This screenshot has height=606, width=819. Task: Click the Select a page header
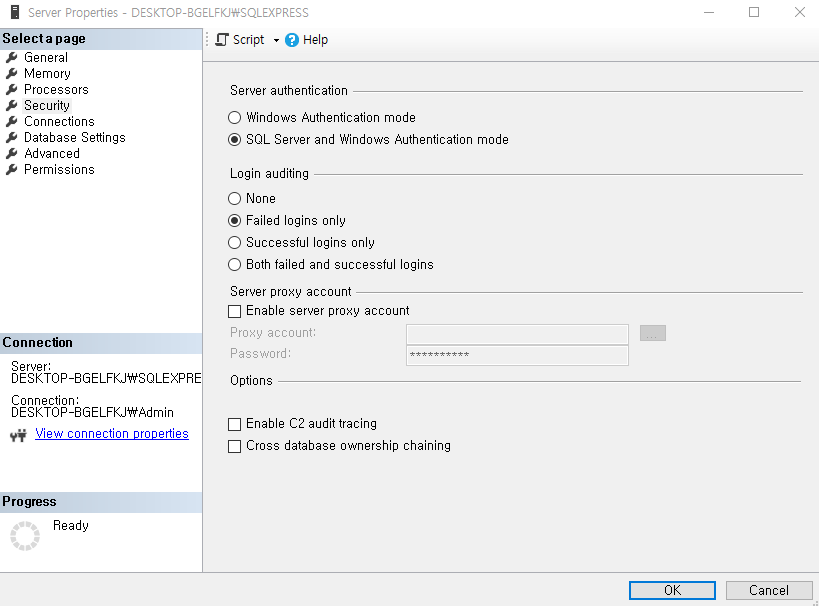tap(101, 39)
